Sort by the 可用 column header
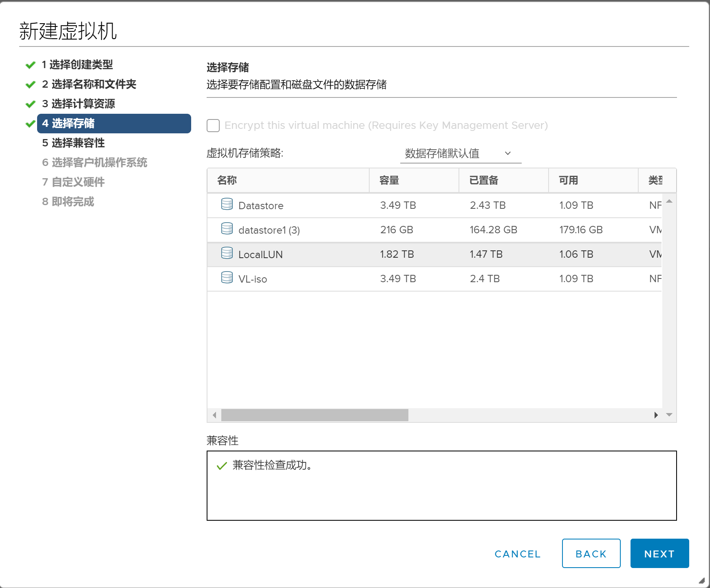Viewport: 710px width, 588px height. tap(593, 180)
